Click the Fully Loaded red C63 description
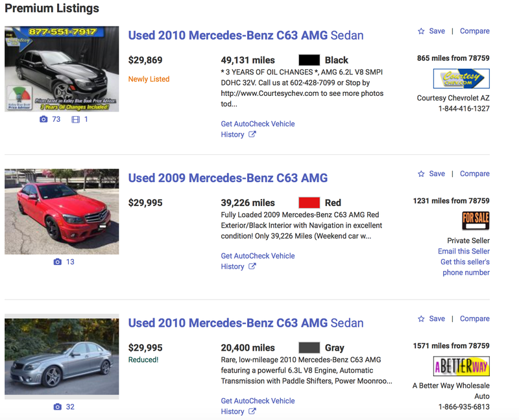The width and height of the screenshot is (519, 420). pos(302,226)
